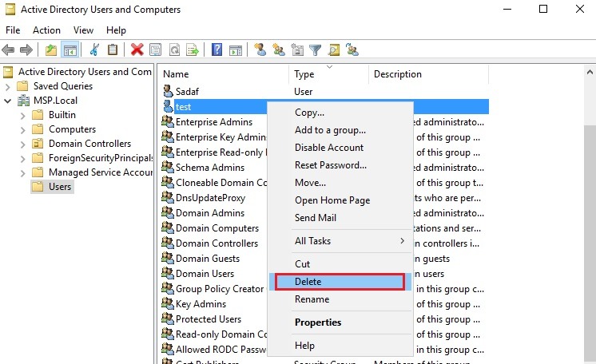596x364 pixels.
Task: Collapse the MSP.Local domain node
Action: coord(8,101)
